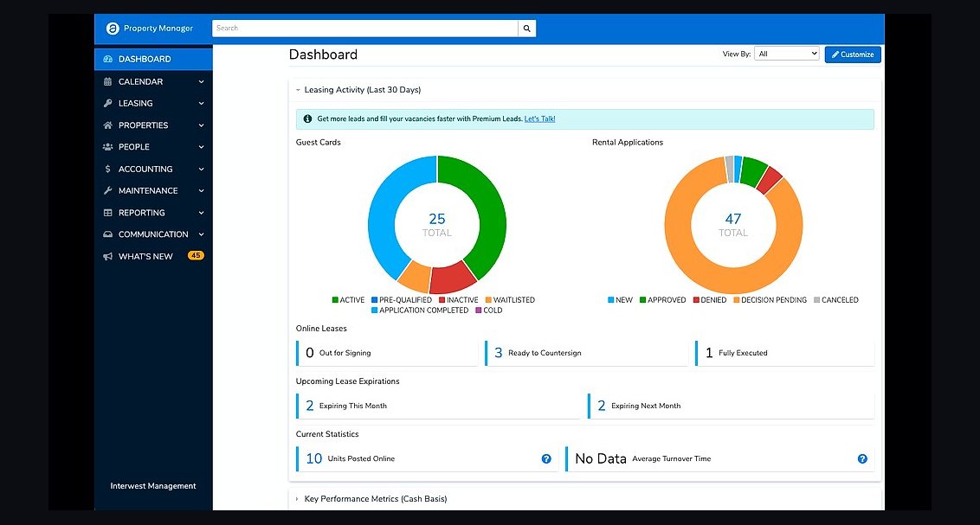Click blue segment of Guest Cards donut chart
The height and width of the screenshot is (525, 980).
point(381,212)
